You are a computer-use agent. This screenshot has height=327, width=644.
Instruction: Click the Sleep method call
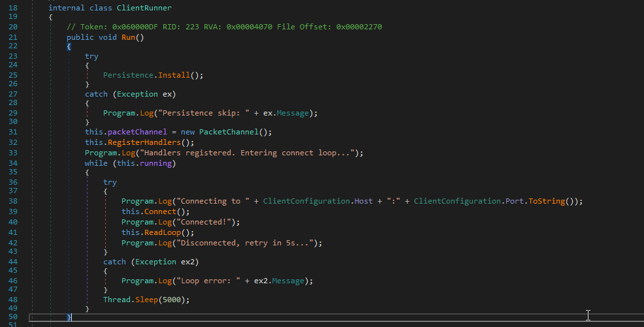click(146, 300)
